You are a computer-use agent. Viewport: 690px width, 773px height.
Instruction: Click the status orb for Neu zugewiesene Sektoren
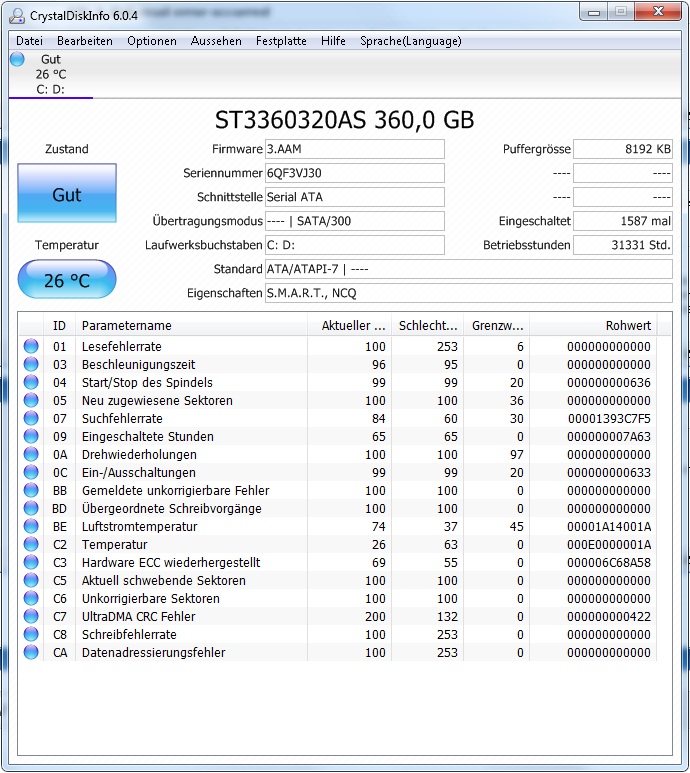tap(31, 400)
